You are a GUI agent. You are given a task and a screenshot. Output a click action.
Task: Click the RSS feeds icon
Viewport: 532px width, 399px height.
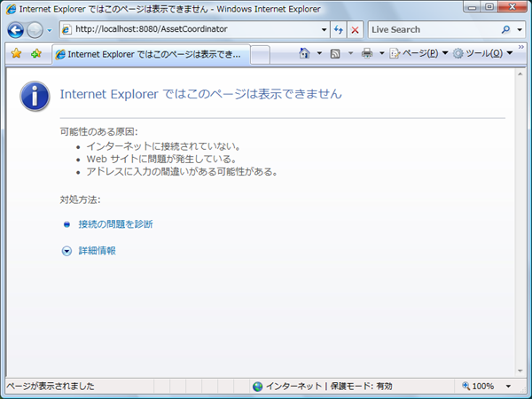coord(335,53)
